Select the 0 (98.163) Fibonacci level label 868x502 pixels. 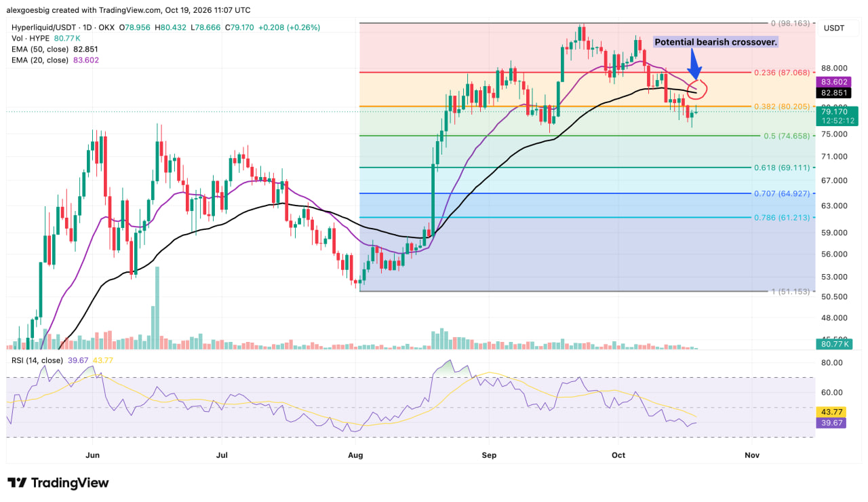point(790,23)
